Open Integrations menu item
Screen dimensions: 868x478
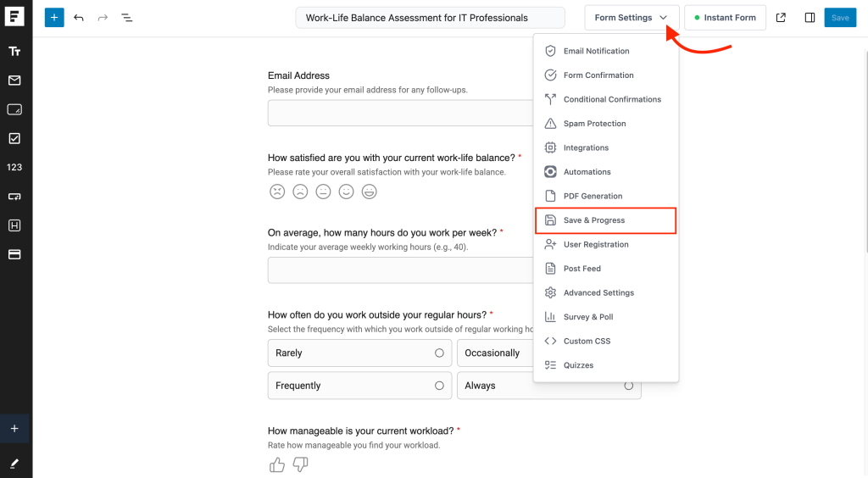[x=605, y=147]
